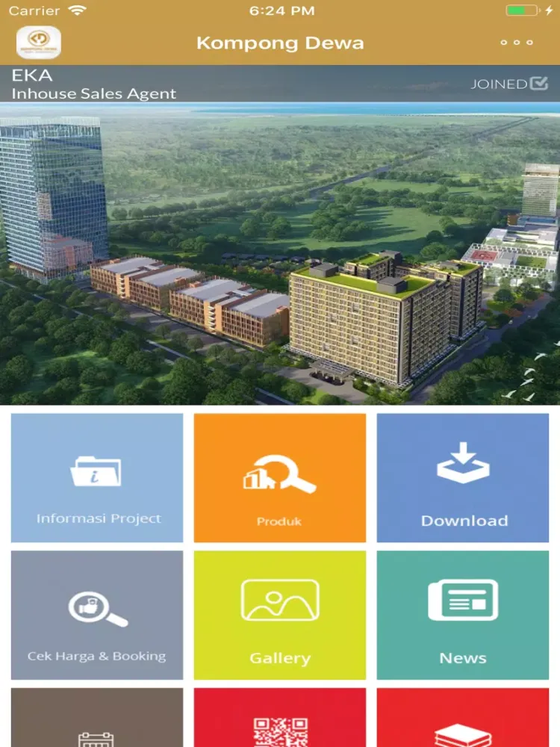The image size is (560, 747).
Task: Open the QR code tile
Action: coord(280,717)
